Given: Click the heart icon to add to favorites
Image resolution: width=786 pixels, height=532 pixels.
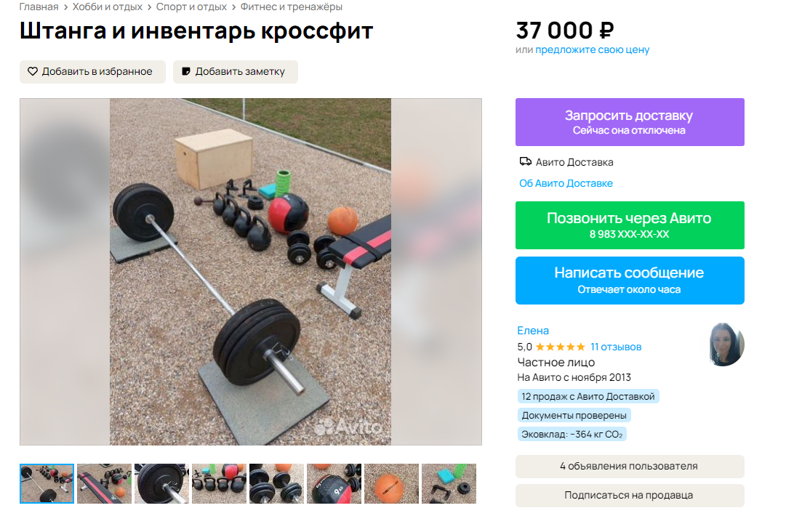Looking at the screenshot, I should [33, 72].
